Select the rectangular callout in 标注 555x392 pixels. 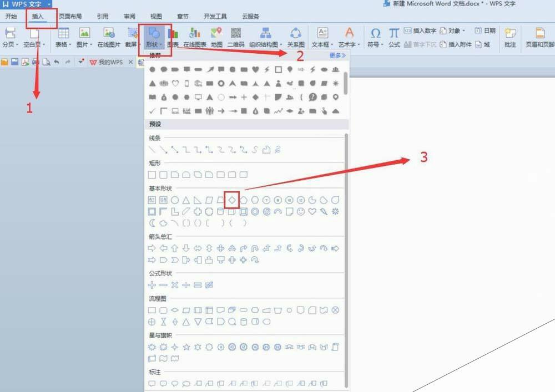click(152, 383)
